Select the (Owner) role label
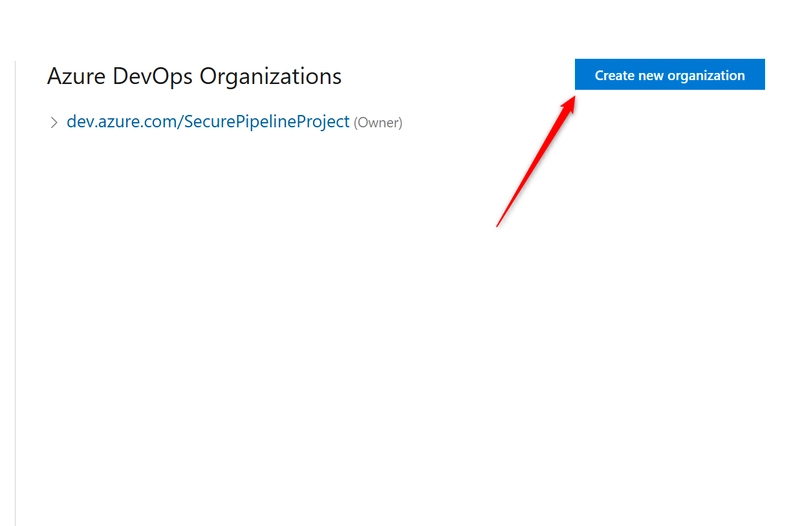 (x=378, y=122)
